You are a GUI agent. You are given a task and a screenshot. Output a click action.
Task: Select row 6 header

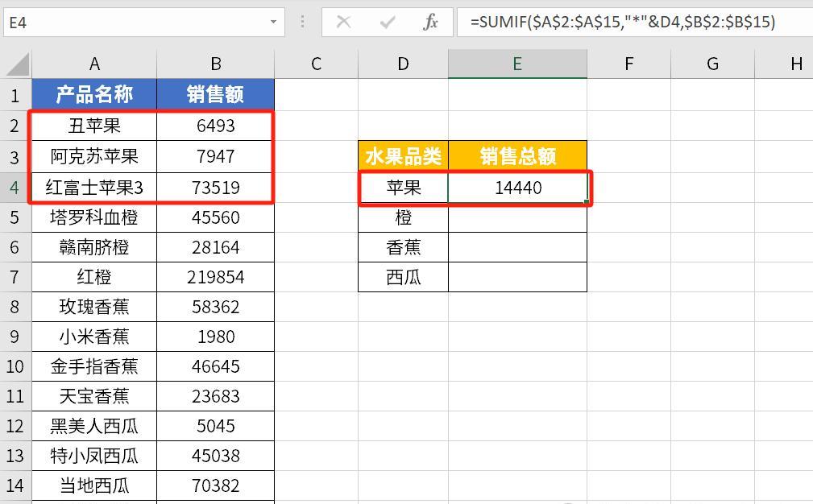tap(15, 248)
